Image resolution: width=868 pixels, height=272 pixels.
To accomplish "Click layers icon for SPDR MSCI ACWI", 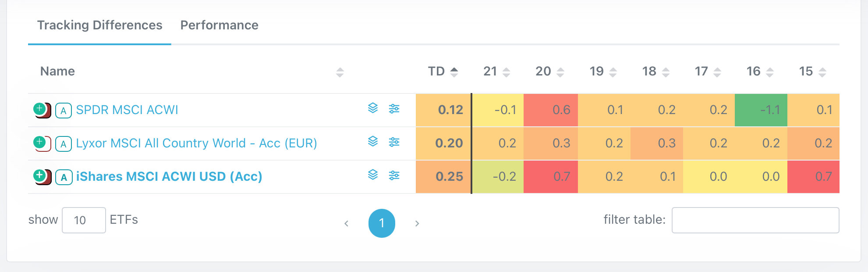I will (x=373, y=108).
